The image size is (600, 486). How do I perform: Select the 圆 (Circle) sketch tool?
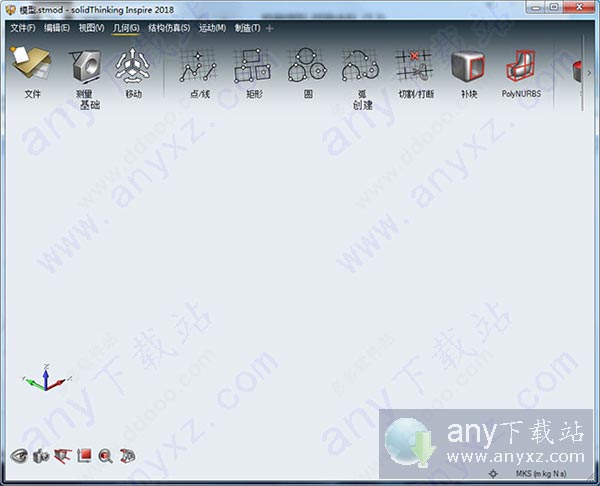[307, 65]
